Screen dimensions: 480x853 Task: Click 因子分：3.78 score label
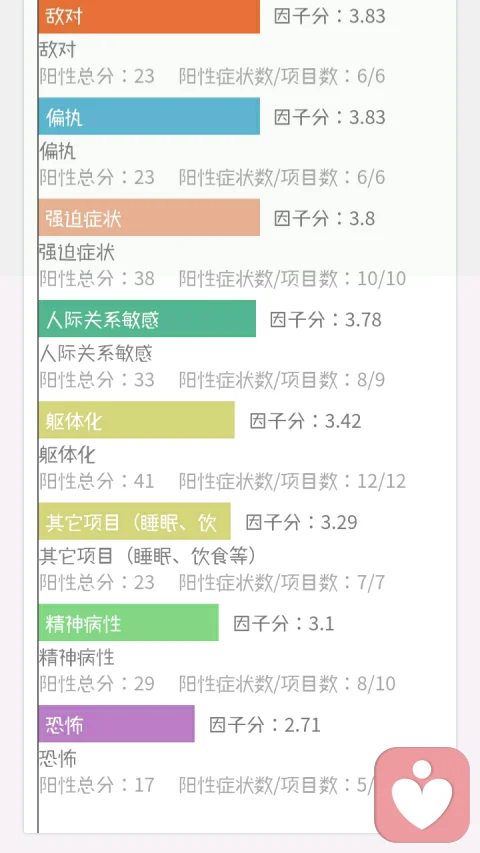[x=326, y=319]
